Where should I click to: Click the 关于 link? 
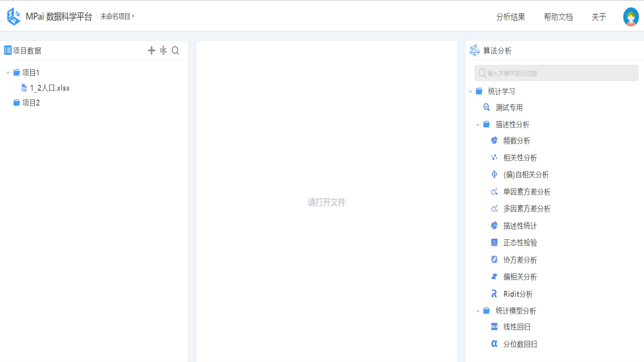tap(599, 17)
